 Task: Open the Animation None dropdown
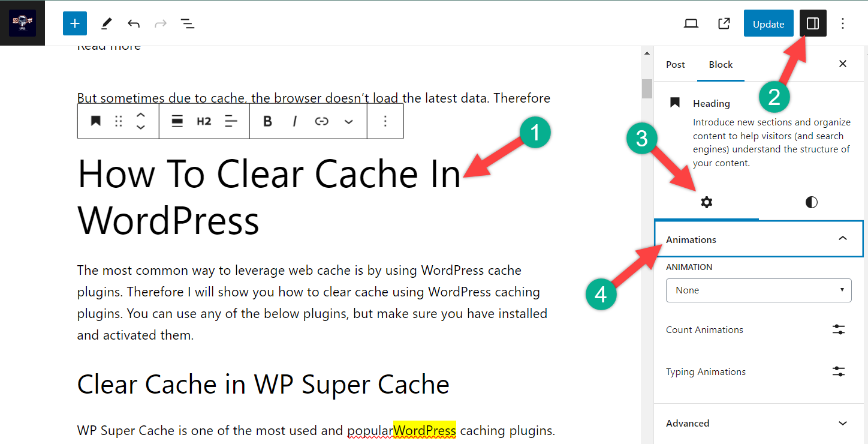[759, 290]
